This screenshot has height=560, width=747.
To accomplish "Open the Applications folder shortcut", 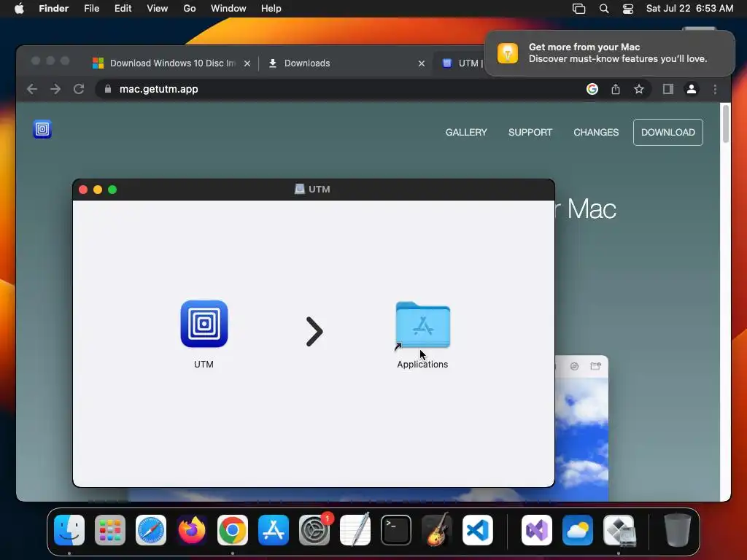I will (x=422, y=326).
